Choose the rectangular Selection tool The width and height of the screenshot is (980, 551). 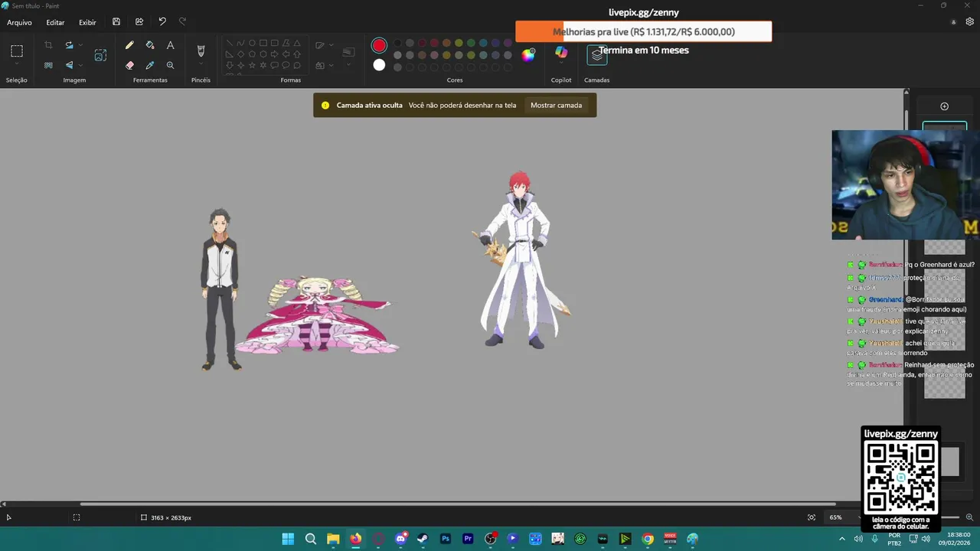point(16,51)
